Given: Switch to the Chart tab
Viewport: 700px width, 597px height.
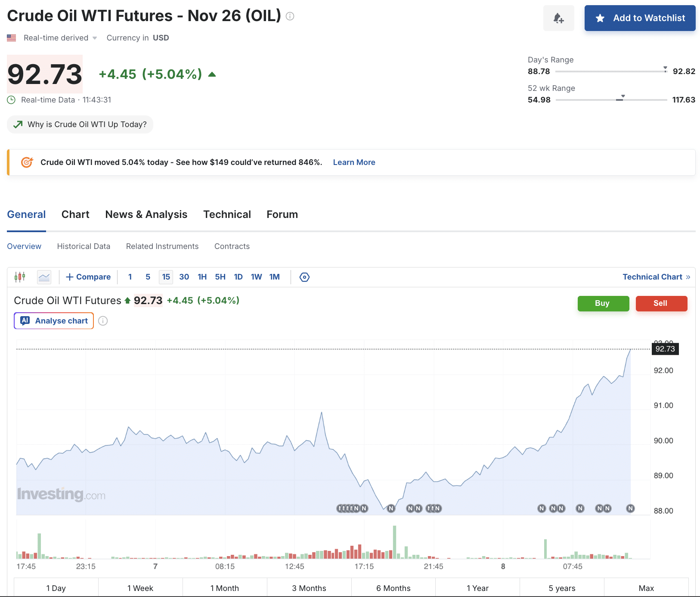Looking at the screenshot, I should 75,215.
